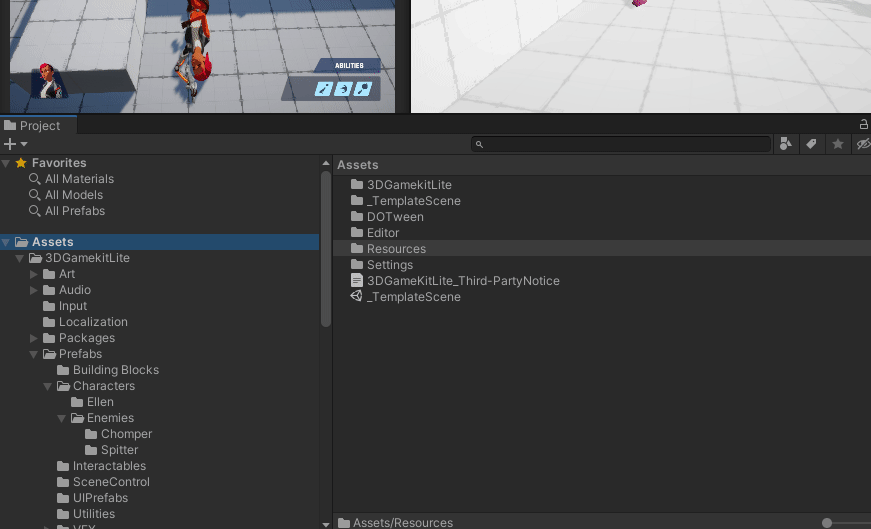
Task: Click the Third-PartyNotice text file icon
Action: click(357, 281)
